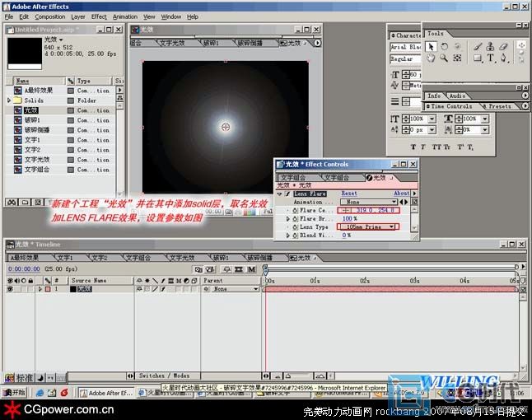This screenshot has height=420, width=532.
Task: Open the Regular font style dropdown
Action: (x=405, y=59)
